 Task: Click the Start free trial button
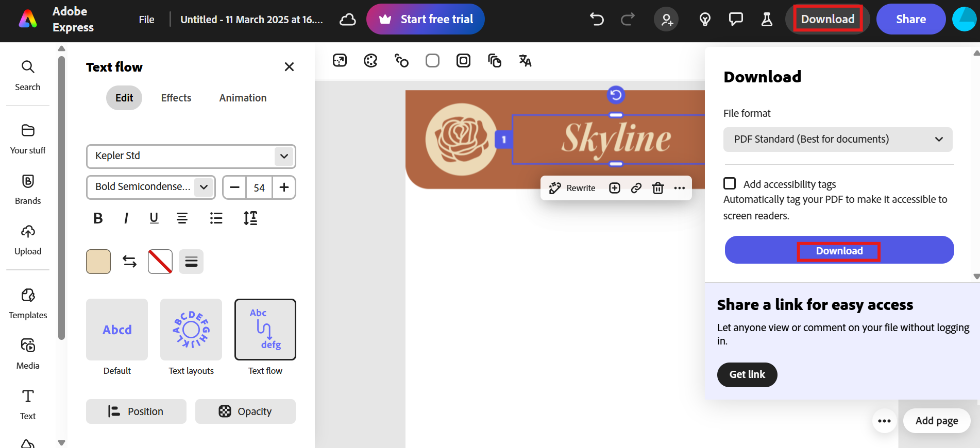[426, 20]
